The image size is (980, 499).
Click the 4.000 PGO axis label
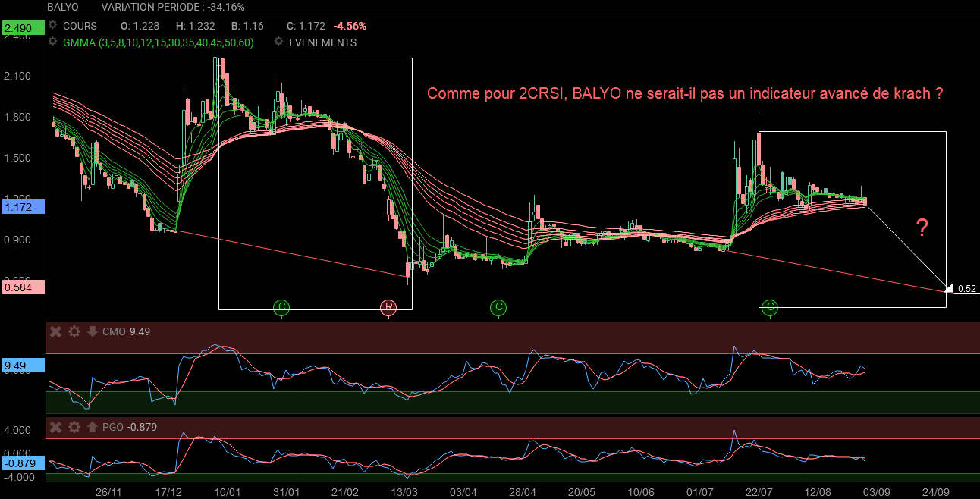point(18,430)
